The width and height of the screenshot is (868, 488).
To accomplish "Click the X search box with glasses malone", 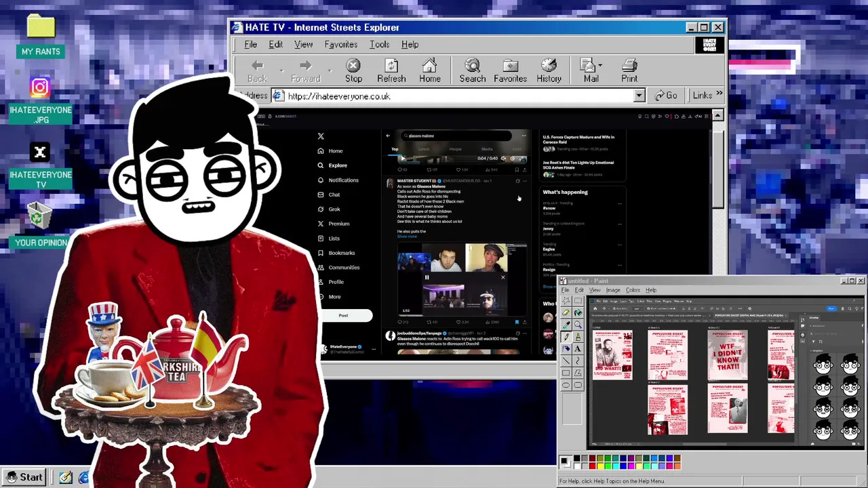I will (x=456, y=136).
